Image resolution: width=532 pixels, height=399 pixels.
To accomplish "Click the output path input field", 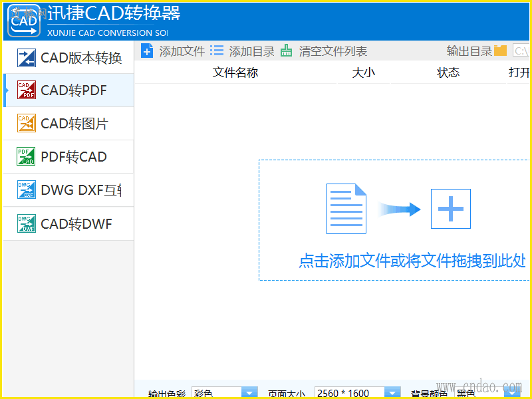I will (521, 51).
